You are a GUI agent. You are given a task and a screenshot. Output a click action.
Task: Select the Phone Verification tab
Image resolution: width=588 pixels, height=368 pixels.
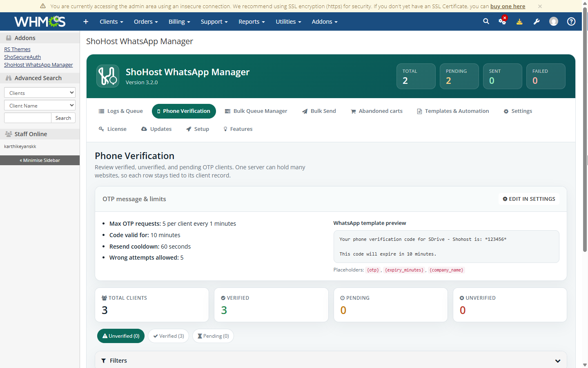click(184, 111)
